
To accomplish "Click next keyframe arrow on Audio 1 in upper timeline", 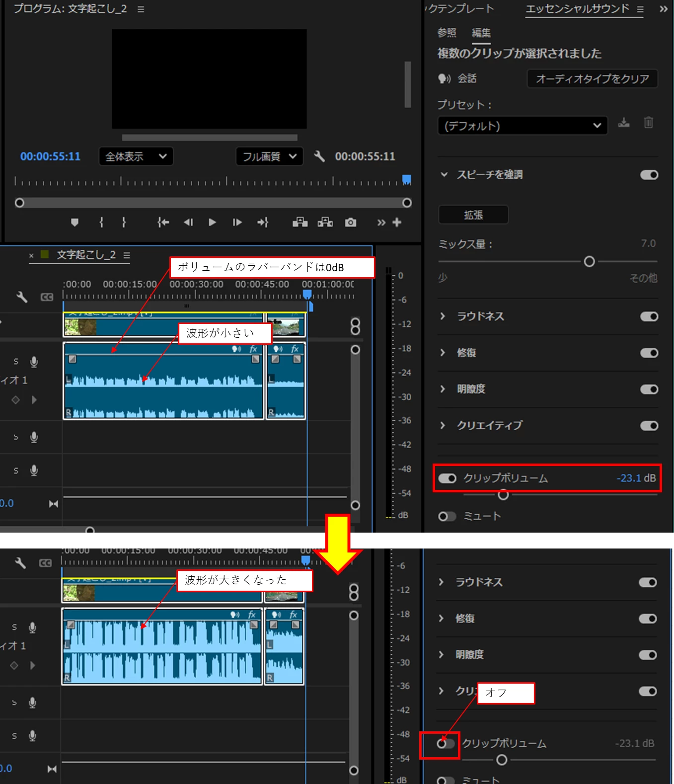I will coord(34,400).
